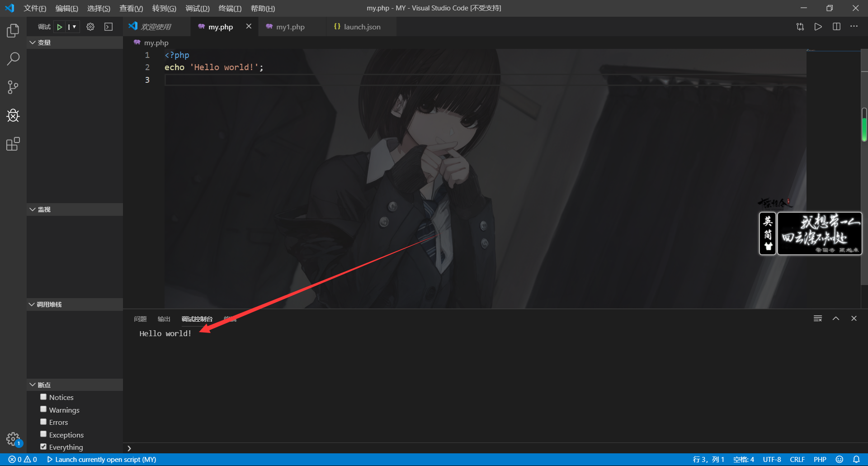Close the my.php tab
The width and height of the screenshot is (868, 466).
point(249,26)
